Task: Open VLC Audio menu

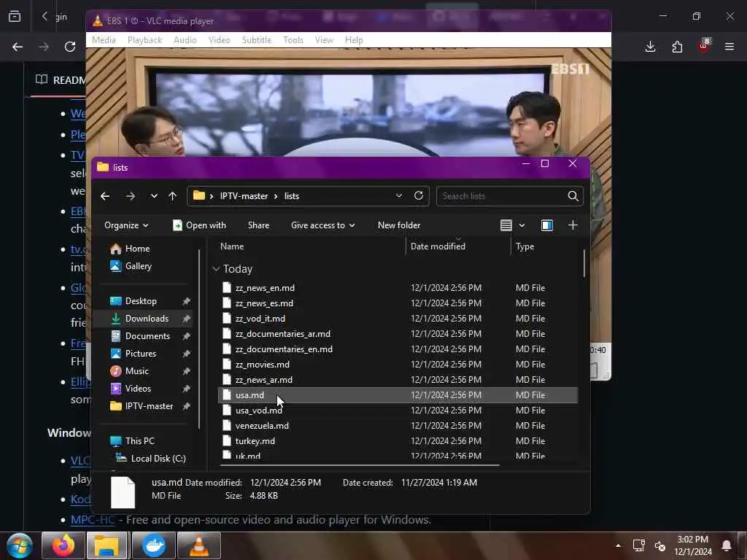Action: click(185, 40)
